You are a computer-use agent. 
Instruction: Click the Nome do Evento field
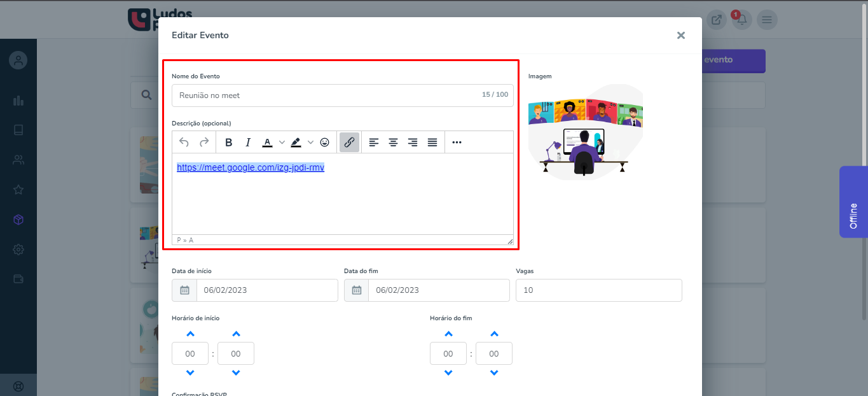coord(343,95)
